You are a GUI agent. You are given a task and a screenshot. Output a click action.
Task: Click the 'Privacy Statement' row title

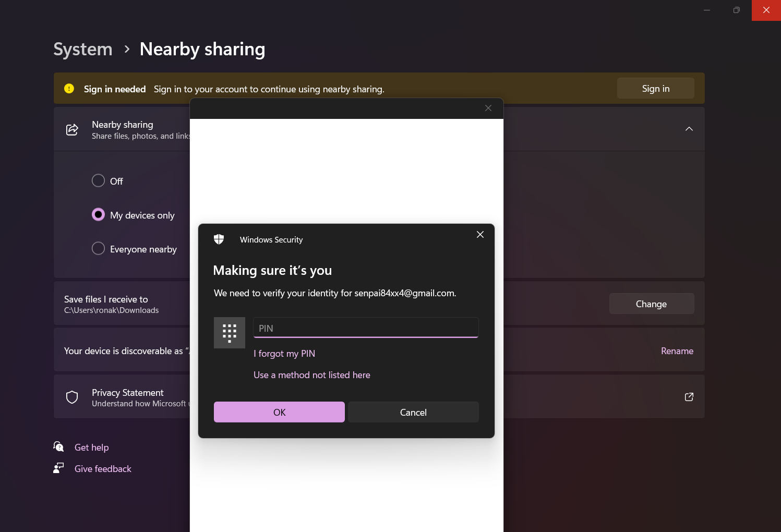tap(128, 393)
